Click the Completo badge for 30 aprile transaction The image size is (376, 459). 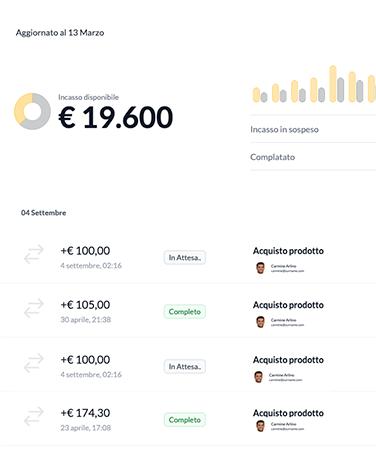[x=185, y=312]
